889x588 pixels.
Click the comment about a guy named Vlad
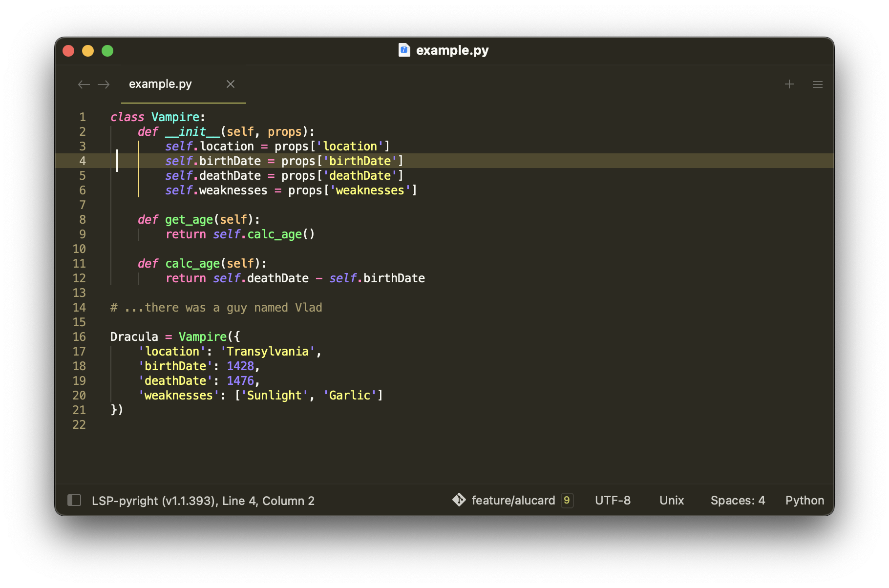click(x=216, y=308)
